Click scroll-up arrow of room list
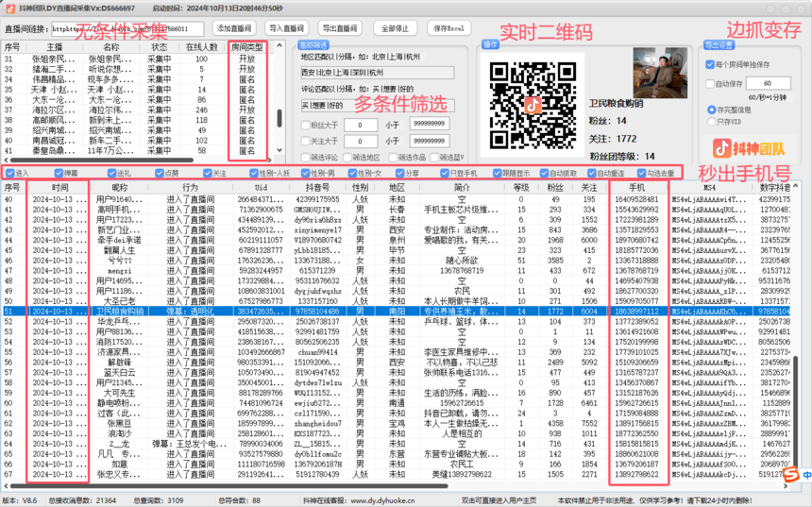Viewport: 812px width, 507px height. (x=279, y=45)
